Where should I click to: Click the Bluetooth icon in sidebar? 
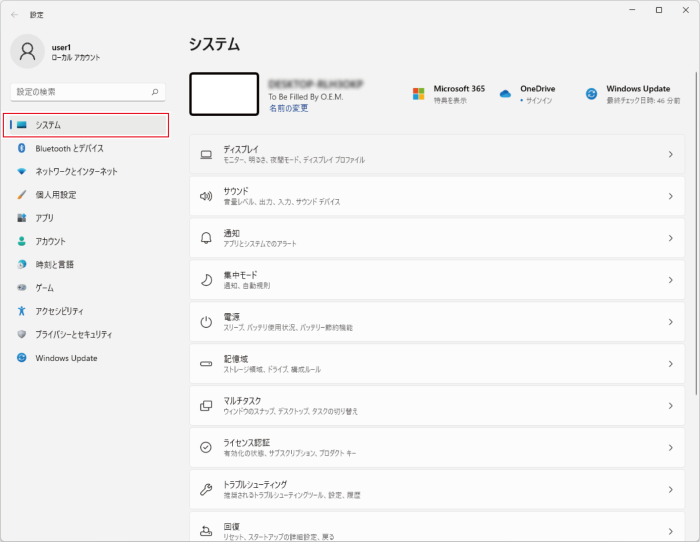[x=21, y=148]
